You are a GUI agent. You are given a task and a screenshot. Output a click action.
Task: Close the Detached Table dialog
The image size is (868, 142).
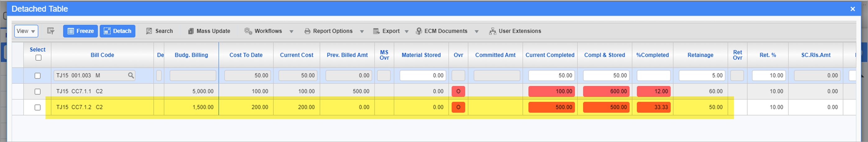tap(853, 9)
